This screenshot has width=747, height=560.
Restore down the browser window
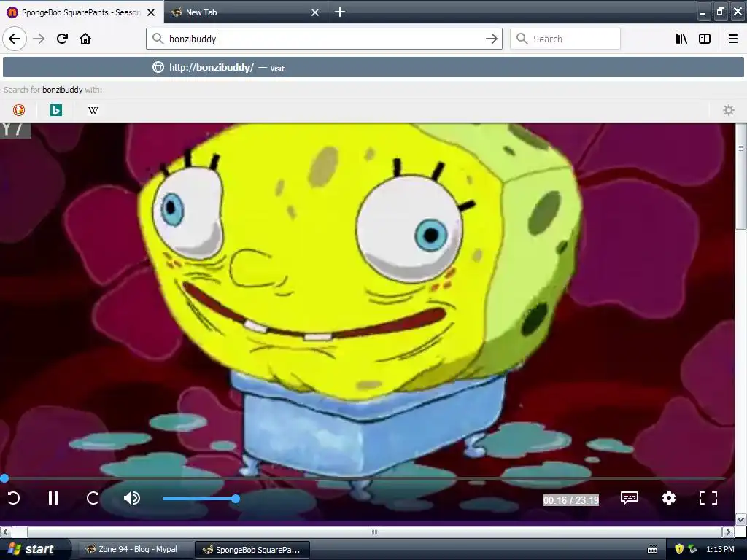click(721, 12)
